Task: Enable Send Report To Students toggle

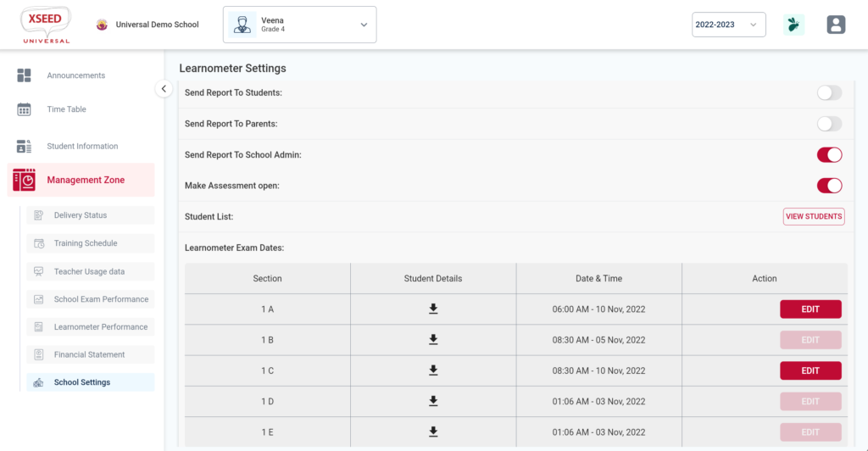Action: 829,92
